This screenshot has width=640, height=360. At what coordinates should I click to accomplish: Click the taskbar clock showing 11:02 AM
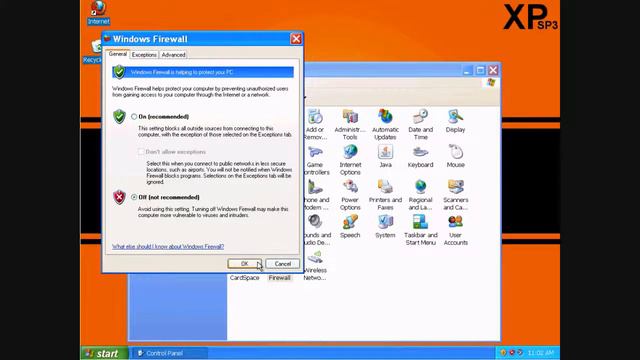540,353
